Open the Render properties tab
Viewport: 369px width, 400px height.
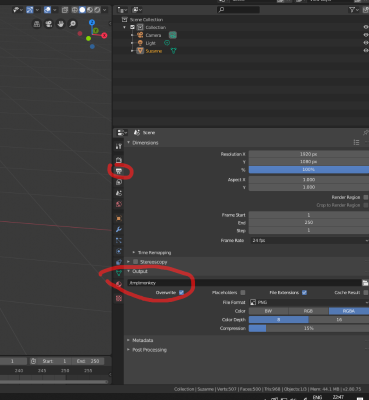tap(119, 160)
